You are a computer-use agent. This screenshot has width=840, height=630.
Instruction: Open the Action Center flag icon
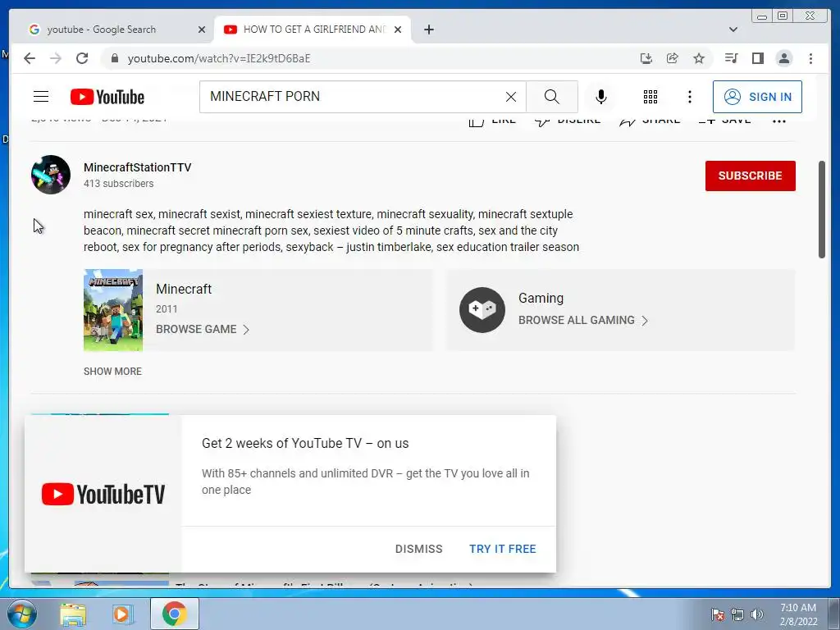pos(718,614)
